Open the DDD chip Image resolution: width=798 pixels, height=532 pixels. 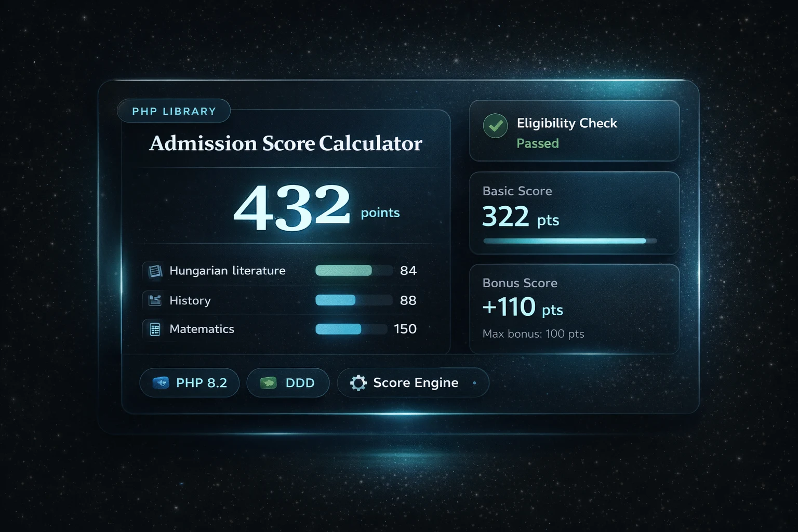pyautogui.click(x=288, y=383)
